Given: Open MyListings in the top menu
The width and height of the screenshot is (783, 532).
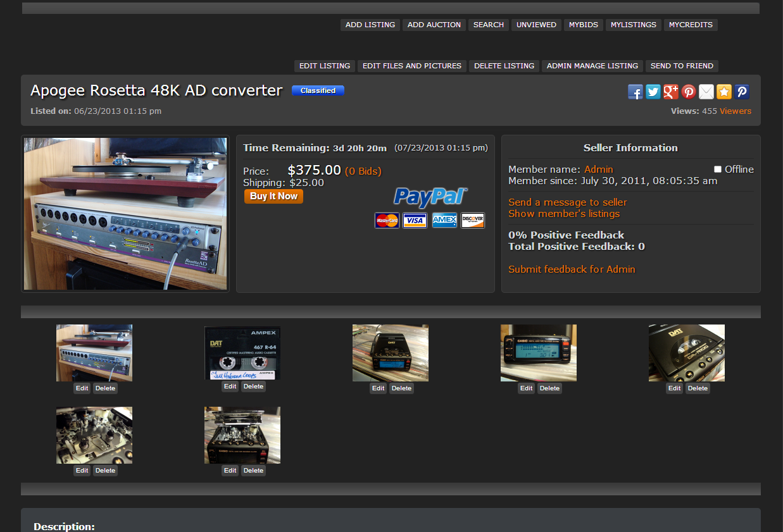Looking at the screenshot, I should (x=634, y=25).
